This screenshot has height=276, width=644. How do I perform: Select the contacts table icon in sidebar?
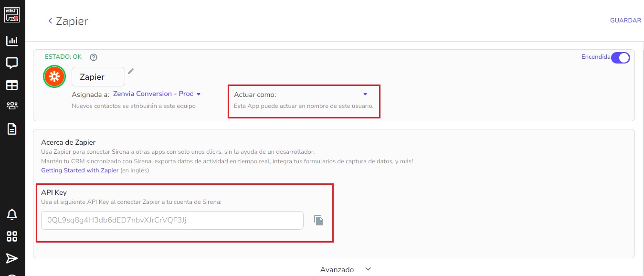[x=12, y=85]
